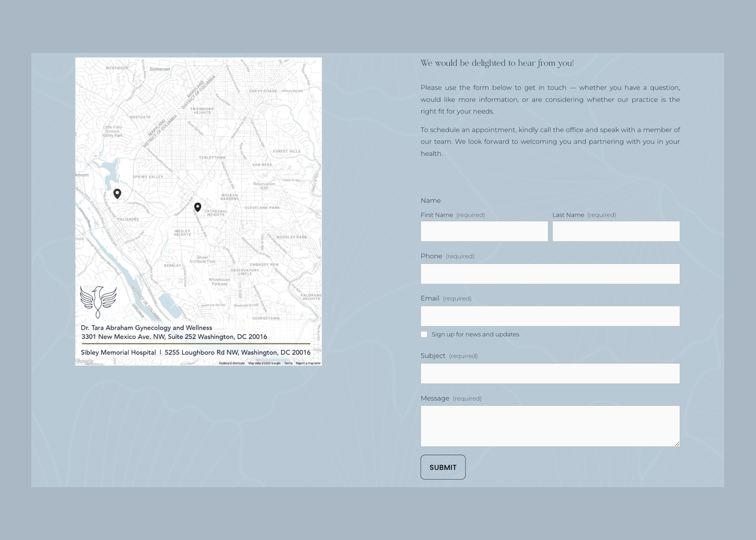Image resolution: width=756 pixels, height=540 pixels.
Task: Focus the Phone input field
Action: pos(550,274)
